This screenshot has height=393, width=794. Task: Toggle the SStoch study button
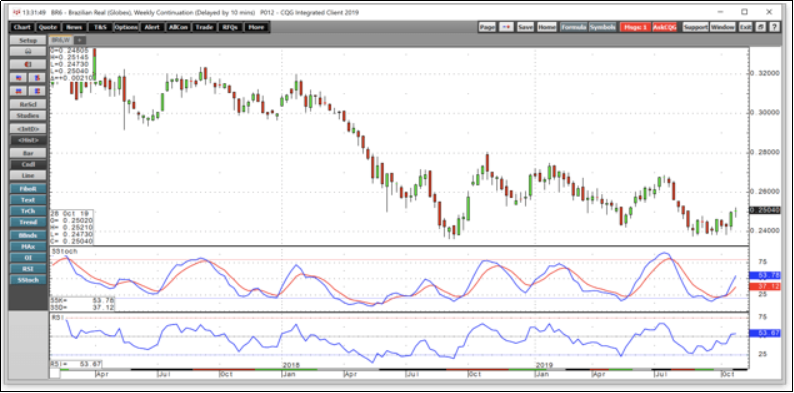coord(28,280)
